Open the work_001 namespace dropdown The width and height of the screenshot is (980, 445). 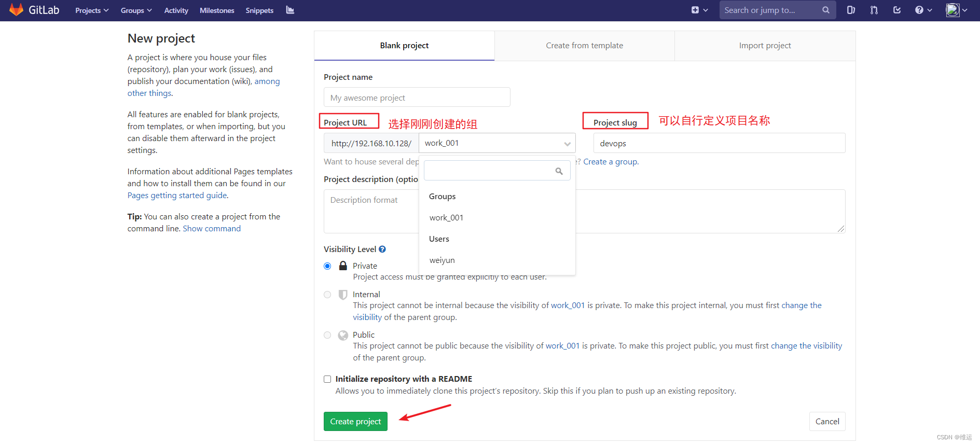click(x=498, y=143)
